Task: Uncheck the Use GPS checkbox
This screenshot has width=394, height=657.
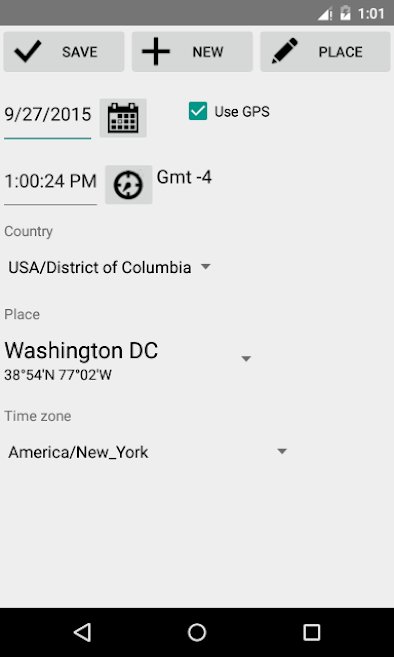Action: click(198, 111)
